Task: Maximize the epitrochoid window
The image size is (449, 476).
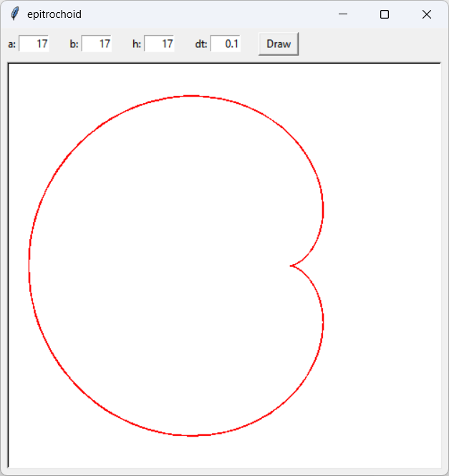Action: [x=385, y=14]
